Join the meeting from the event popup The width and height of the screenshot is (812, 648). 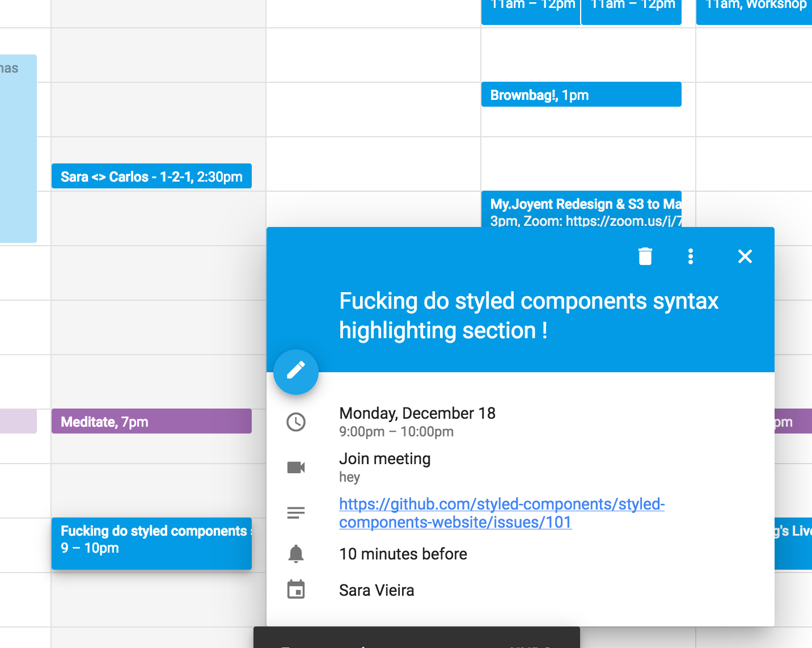pyautogui.click(x=384, y=458)
